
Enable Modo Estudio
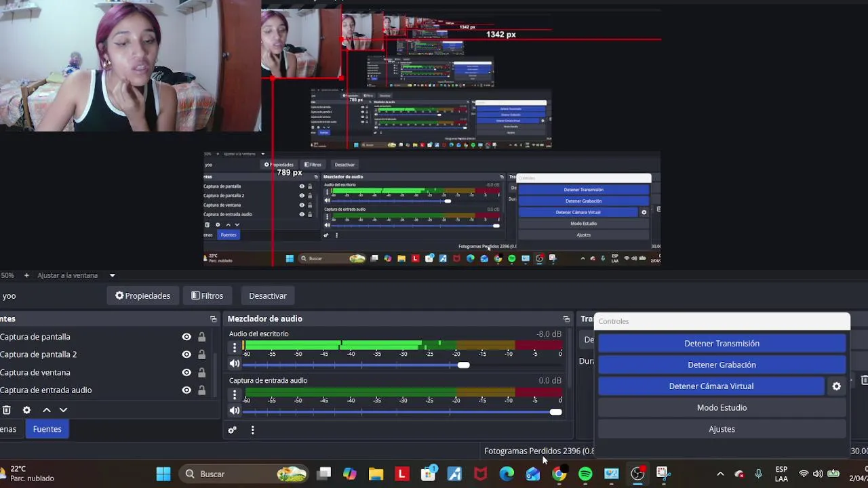pos(722,407)
